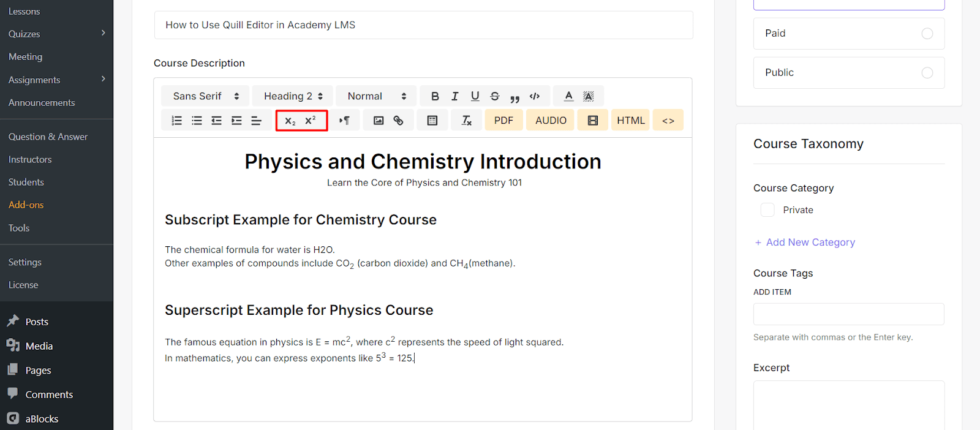The height and width of the screenshot is (430, 980).
Task: Open Quizzes menu item
Action: pyautogui.click(x=24, y=34)
